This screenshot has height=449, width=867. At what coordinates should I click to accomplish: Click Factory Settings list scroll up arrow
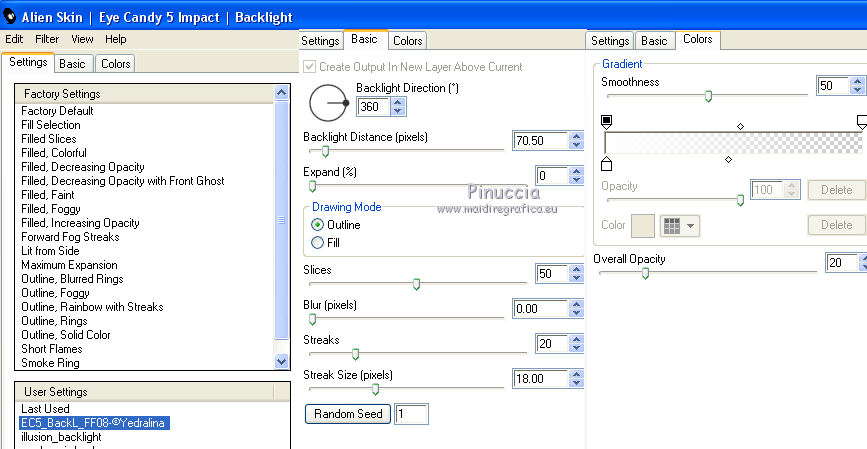[x=281, y=93]
